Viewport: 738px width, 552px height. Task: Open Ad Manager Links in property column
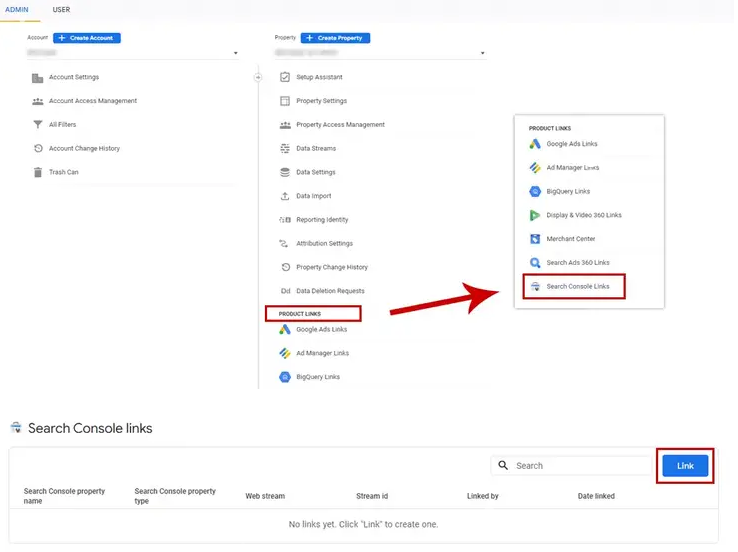[322, 353]
